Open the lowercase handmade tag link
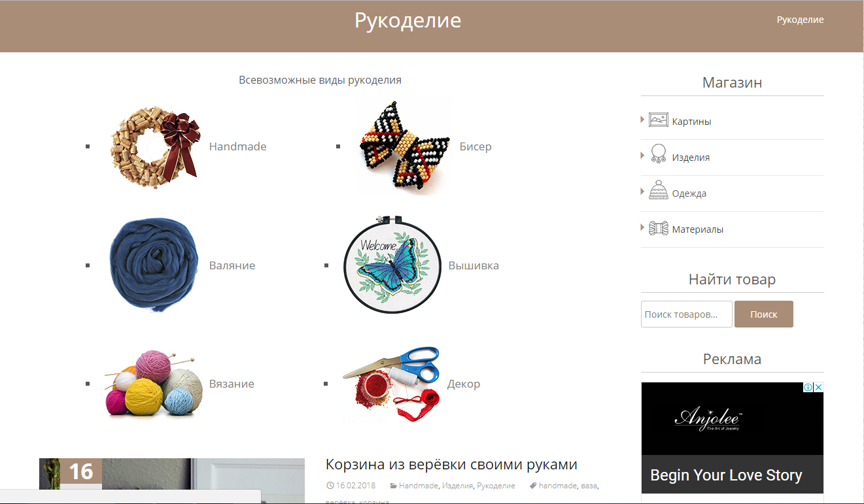864x504 pixels. click(557, 486)
